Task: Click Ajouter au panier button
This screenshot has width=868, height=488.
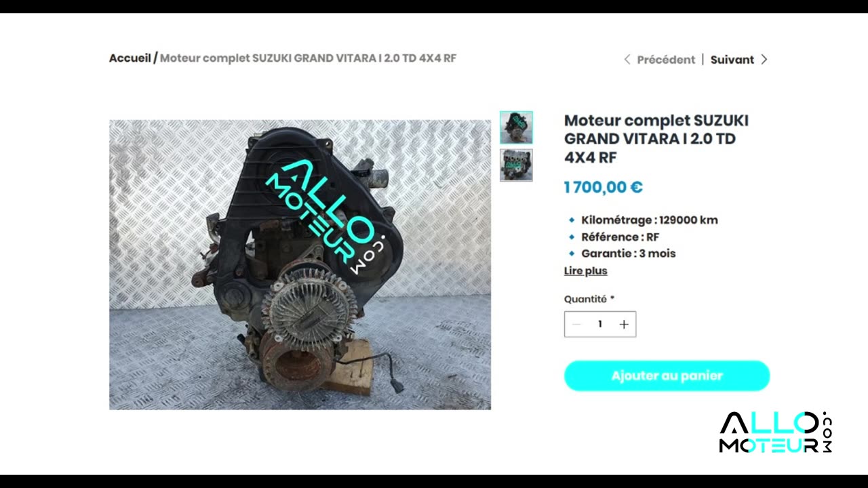Action: [667, 375]
